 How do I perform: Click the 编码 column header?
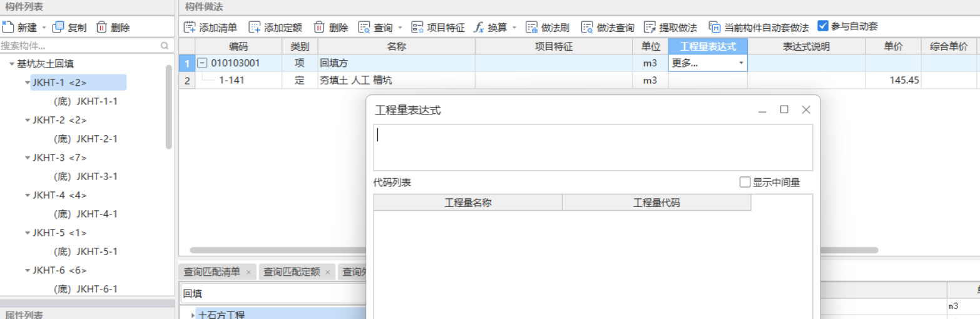click(x=238, y=46)
